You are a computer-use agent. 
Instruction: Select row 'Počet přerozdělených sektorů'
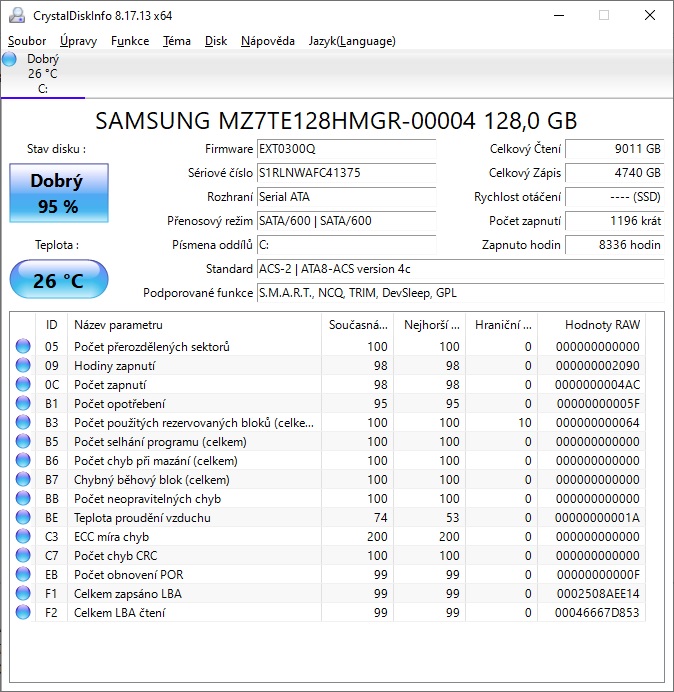click(328, 346)
